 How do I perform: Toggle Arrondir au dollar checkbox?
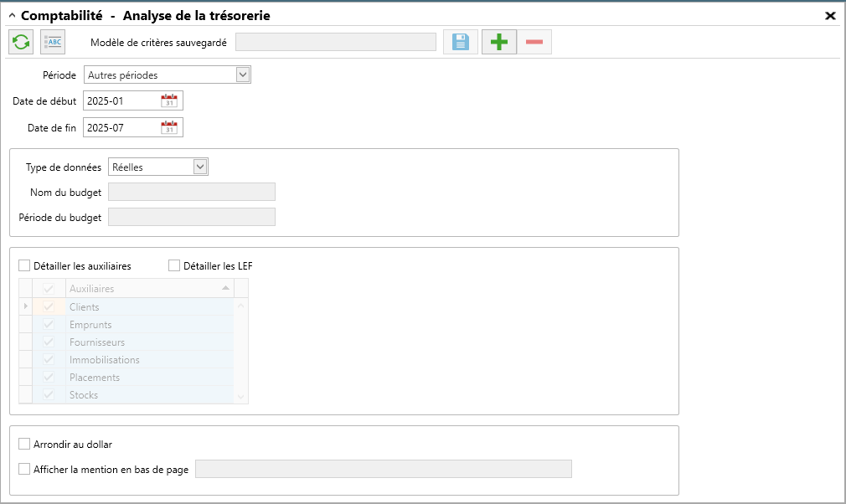pos(24,444)
